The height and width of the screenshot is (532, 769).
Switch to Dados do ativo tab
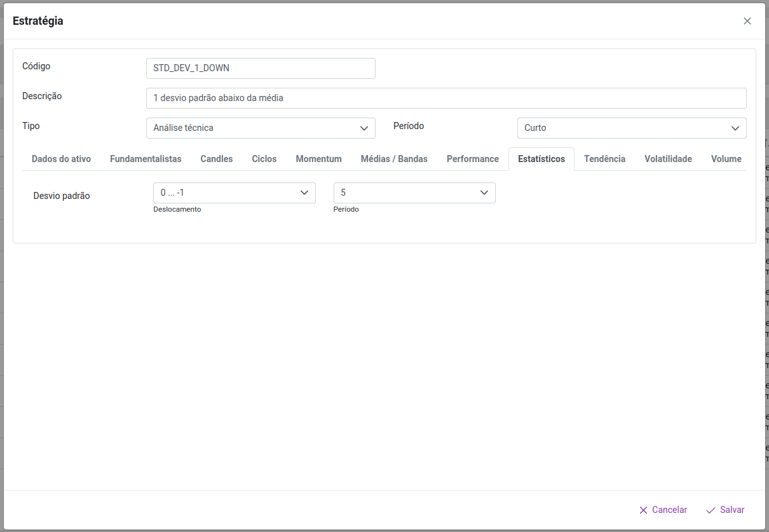tap(61, 159)
